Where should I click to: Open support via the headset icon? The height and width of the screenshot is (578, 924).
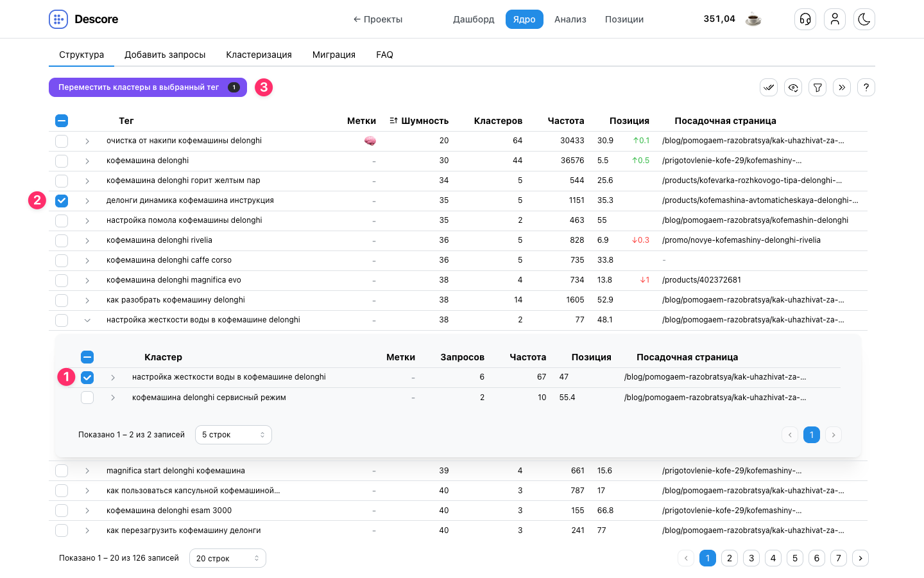coord(805,19)
